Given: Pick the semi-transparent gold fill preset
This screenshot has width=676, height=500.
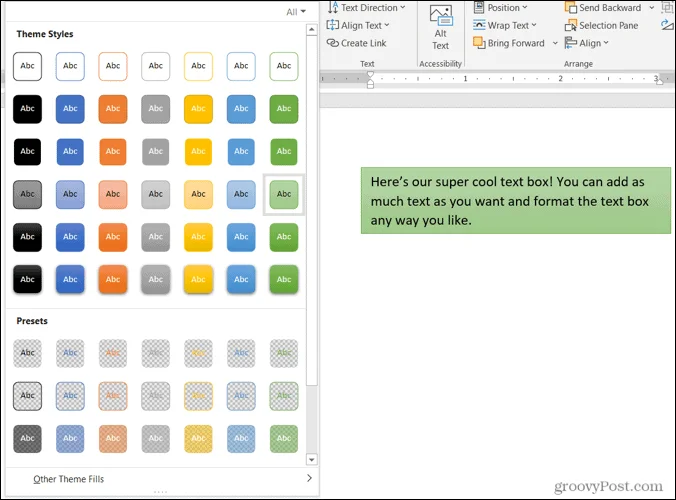Looking at the screenshot, I should [198, 439].
